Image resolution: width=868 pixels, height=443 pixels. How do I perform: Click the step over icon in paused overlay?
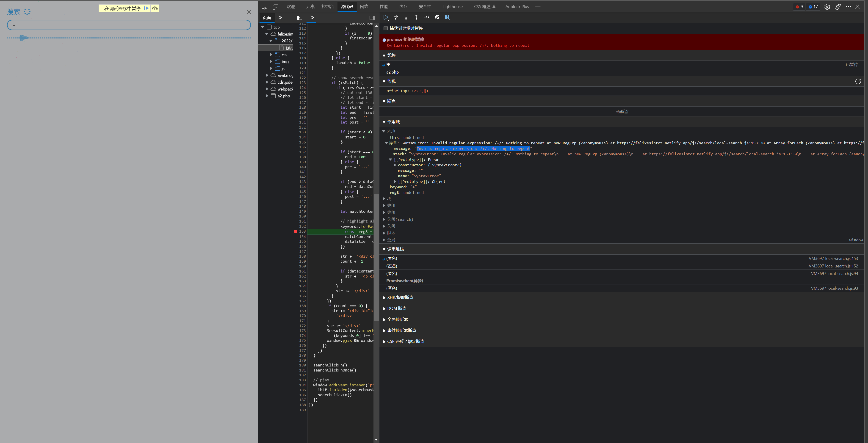click(x=155, y=8)
